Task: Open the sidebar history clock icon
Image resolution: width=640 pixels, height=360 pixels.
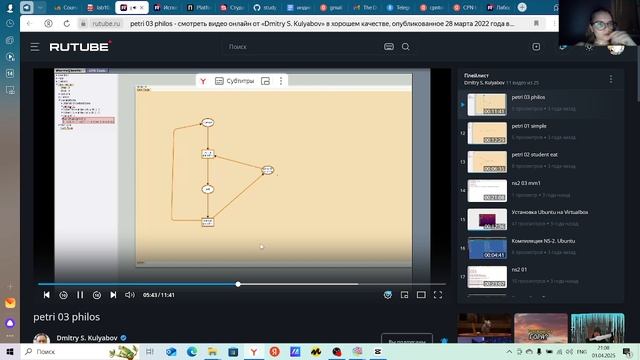Action: (10, 24)
